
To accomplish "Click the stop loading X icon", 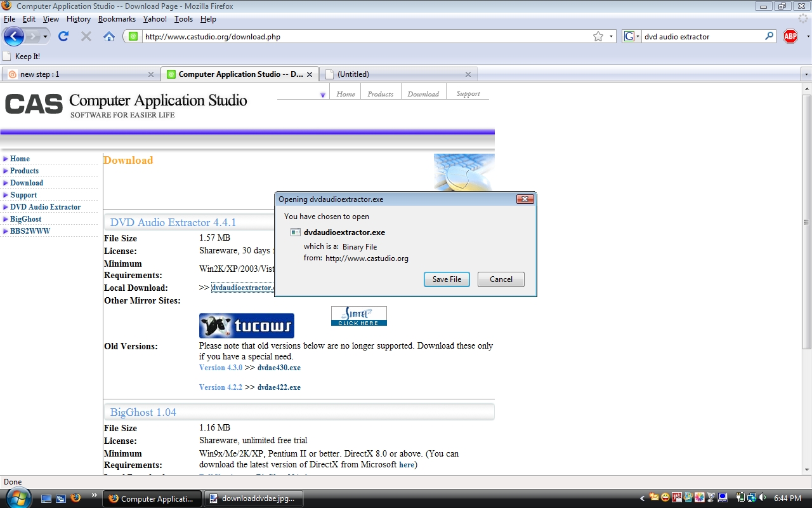I will click(86, 36).
